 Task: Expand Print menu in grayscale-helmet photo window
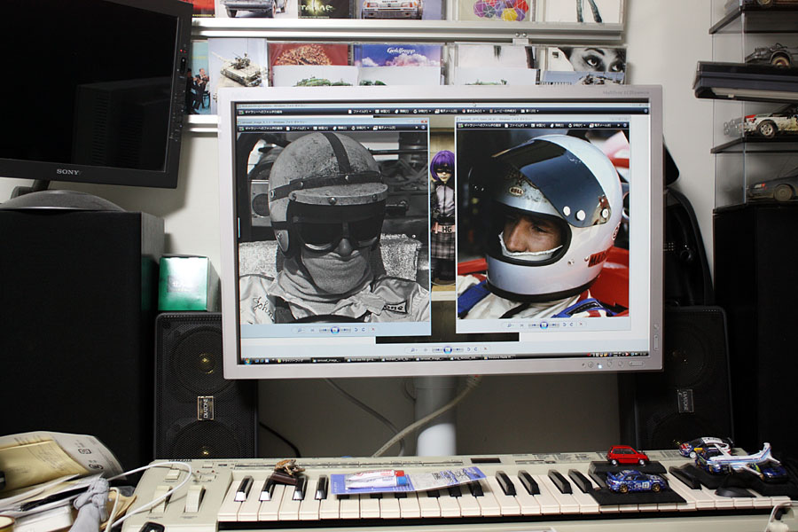[x=359, y=128]
